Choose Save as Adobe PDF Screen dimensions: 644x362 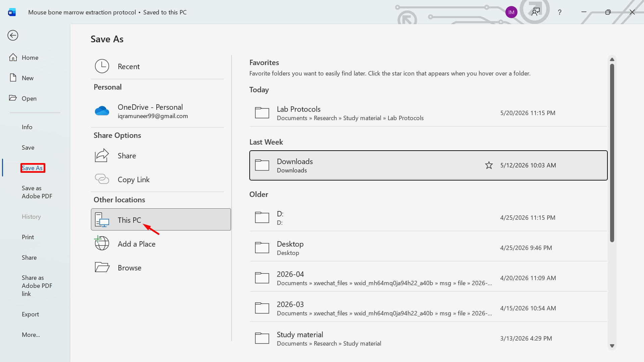click(37, 192)
